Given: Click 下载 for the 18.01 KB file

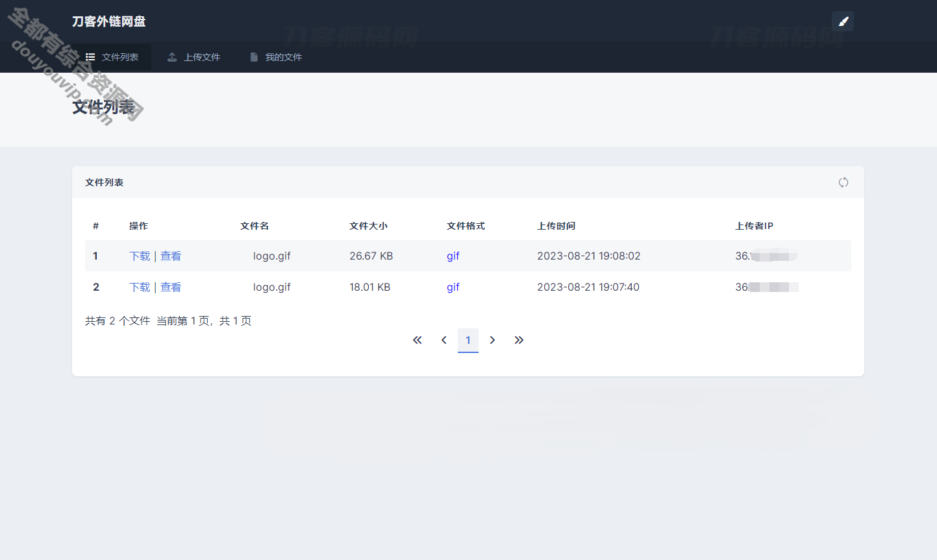Looking at the screenshot, I should click(140, 287).
